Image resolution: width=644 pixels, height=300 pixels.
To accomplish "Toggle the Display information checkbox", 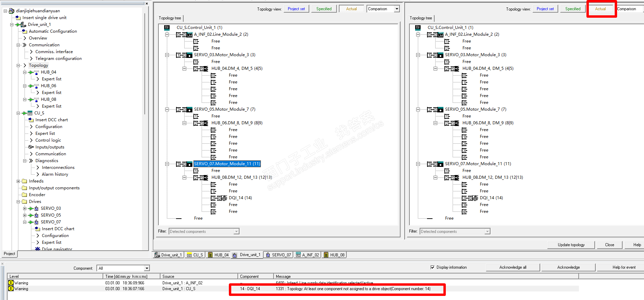I will click(433, 267).
